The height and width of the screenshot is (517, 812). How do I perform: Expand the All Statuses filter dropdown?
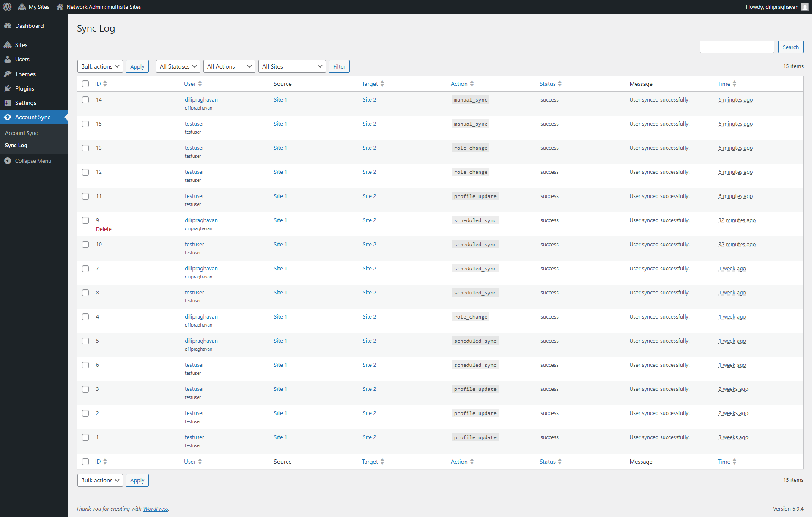(178, 66)
